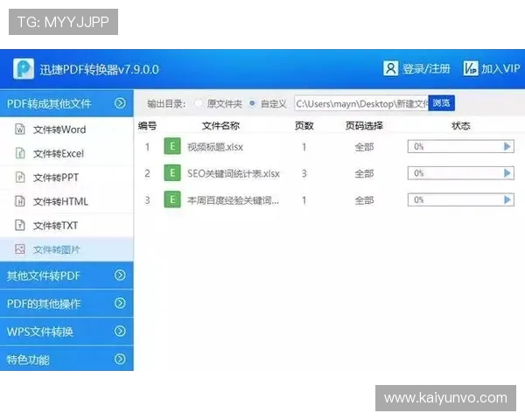The height and width of the screenshot is (420, 525).
Task: Select the 原文件夹 output radio button
Action: [199, 103]
